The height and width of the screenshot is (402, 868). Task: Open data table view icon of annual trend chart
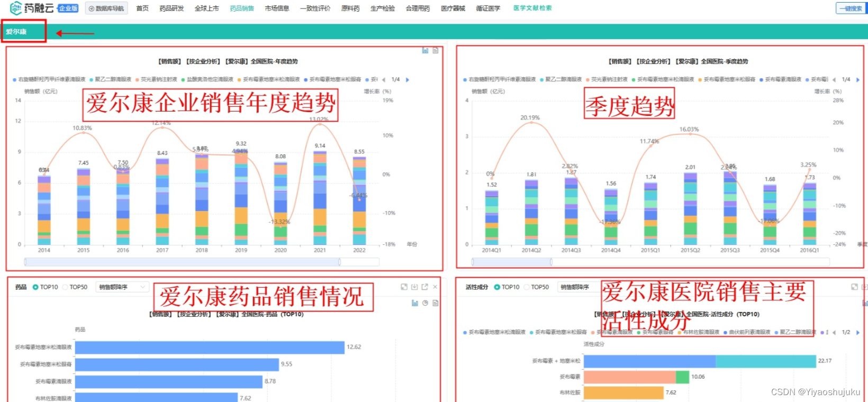click(436, 50)
